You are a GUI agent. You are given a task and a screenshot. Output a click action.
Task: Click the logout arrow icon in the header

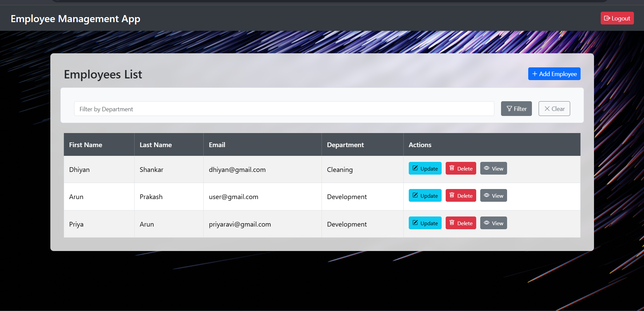point(607,18)
